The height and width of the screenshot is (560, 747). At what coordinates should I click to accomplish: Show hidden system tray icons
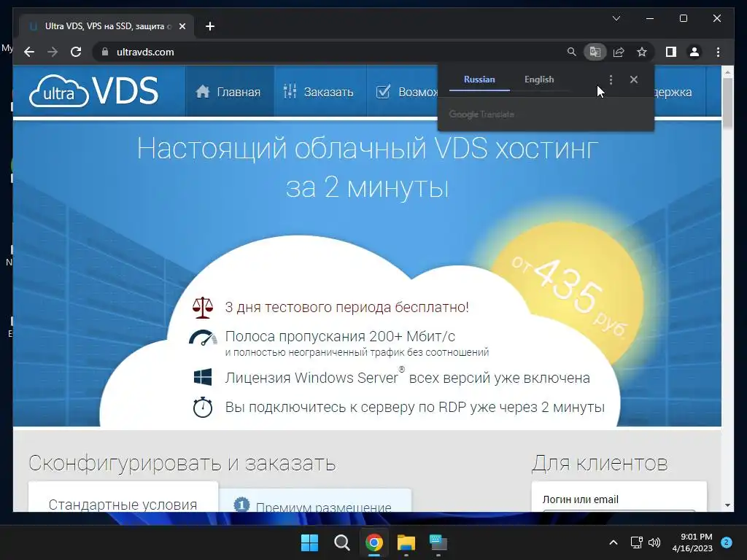click(x=614, y=542)
